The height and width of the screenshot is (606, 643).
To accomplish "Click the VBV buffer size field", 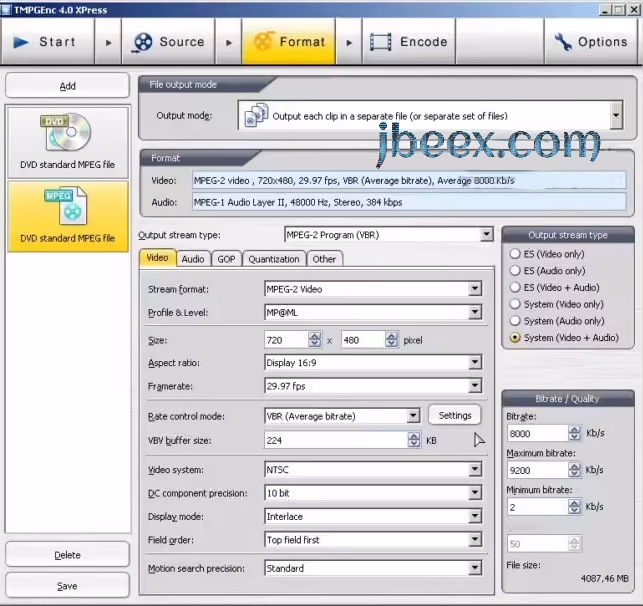I will 337,440.
